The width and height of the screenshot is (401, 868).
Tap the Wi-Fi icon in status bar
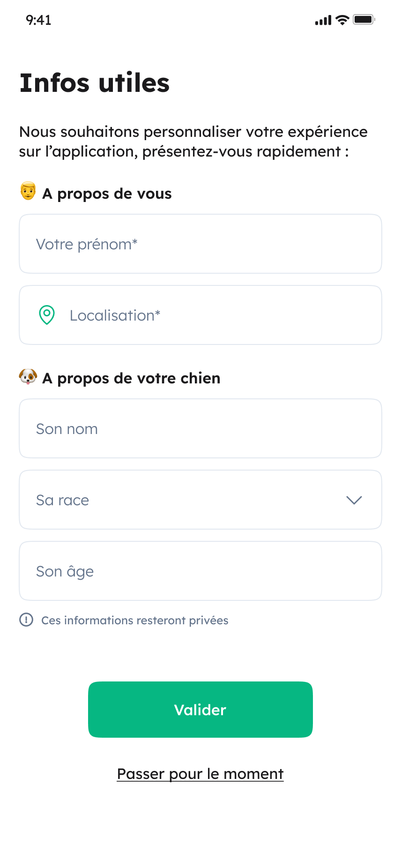342,20
